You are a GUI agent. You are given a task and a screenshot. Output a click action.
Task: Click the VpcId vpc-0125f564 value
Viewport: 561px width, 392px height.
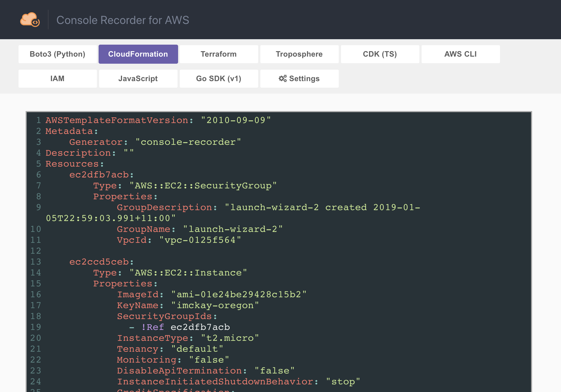(x=200, y=240)
